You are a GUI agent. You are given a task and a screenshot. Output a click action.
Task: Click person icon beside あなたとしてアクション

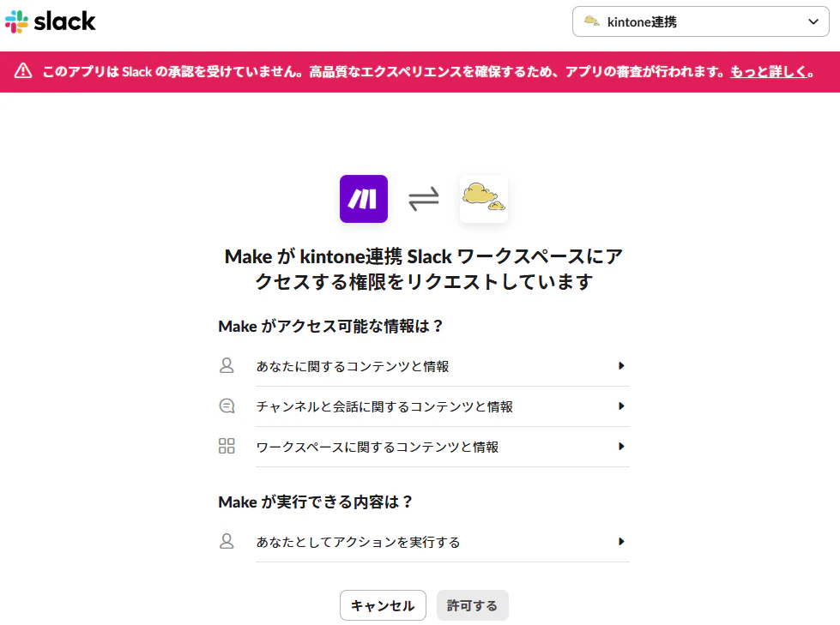tap(227, 541)
